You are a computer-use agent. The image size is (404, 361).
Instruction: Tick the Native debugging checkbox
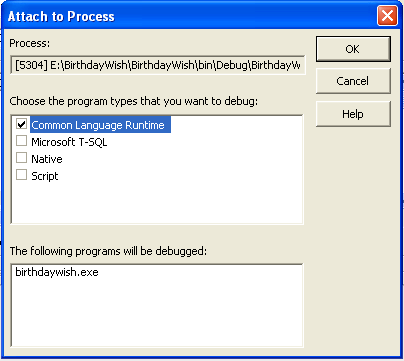click(x=21, y=158)
